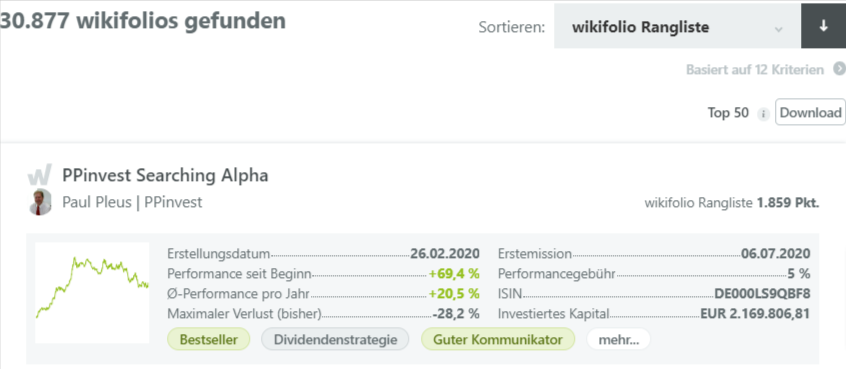
Task: Select the Dividendenstrategie tag
Action: [x=335, y=339]
